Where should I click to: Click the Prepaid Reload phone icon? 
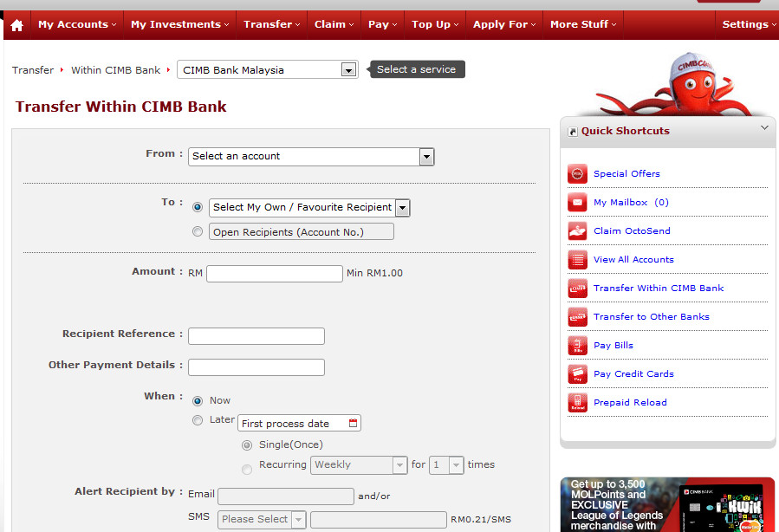tap(577, 402)
